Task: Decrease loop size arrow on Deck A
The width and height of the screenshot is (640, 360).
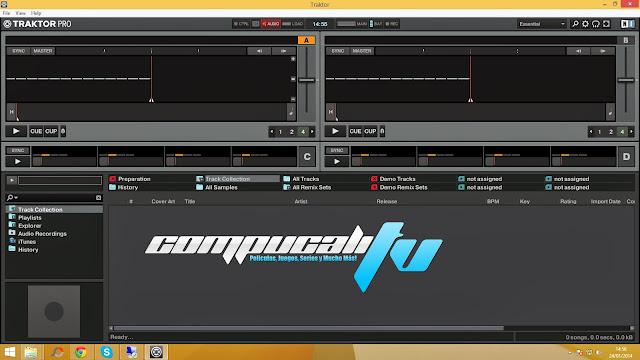Action: coord(271,131)
